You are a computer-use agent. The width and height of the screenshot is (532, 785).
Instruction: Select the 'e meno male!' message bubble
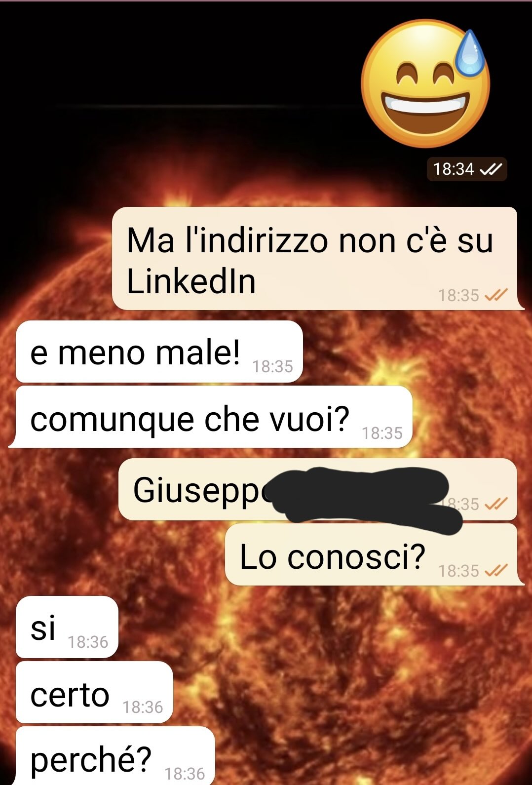coord(159,352)
